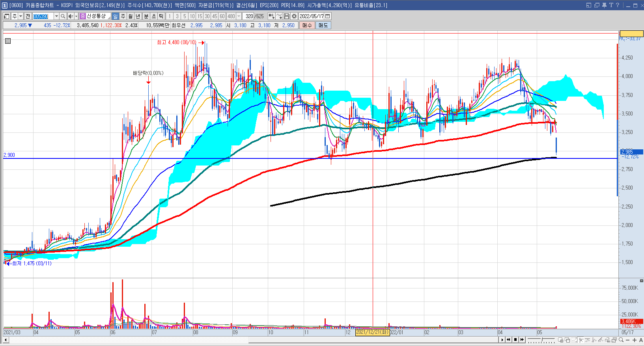Click the duplicate window icon in title bar

coord(597,5)
